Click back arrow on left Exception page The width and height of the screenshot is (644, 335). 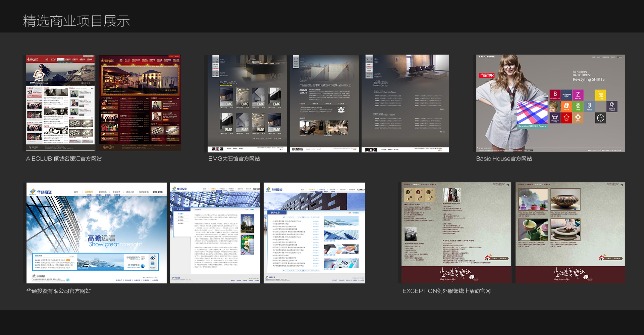click(507, 185)
